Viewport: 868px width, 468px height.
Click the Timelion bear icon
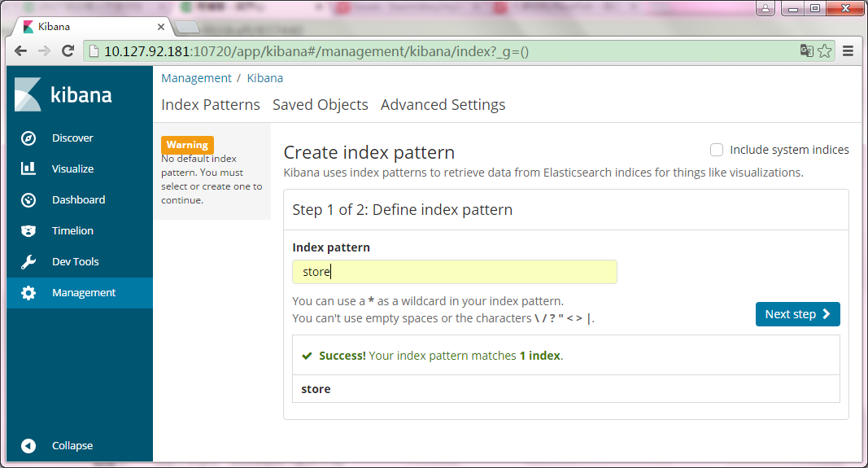coord(28,230)
